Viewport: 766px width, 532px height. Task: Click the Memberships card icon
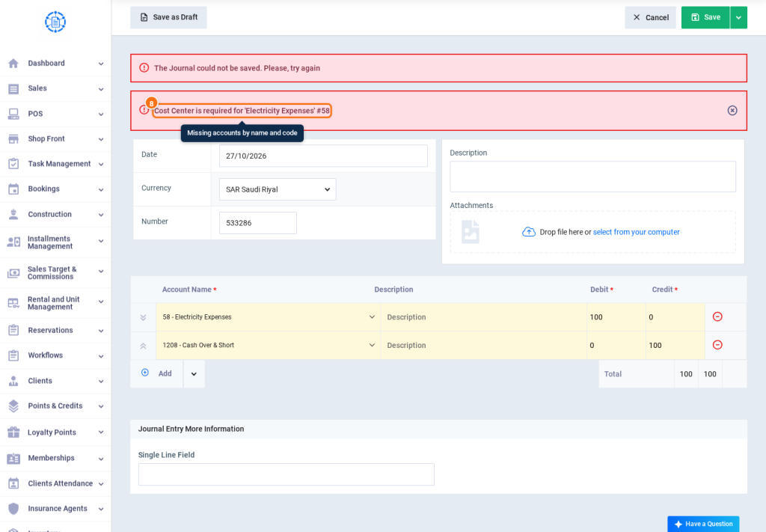click(13, 458)
